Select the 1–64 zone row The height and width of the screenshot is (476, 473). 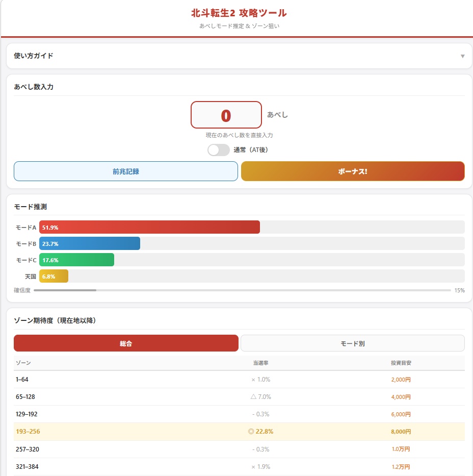coord(239,380)
